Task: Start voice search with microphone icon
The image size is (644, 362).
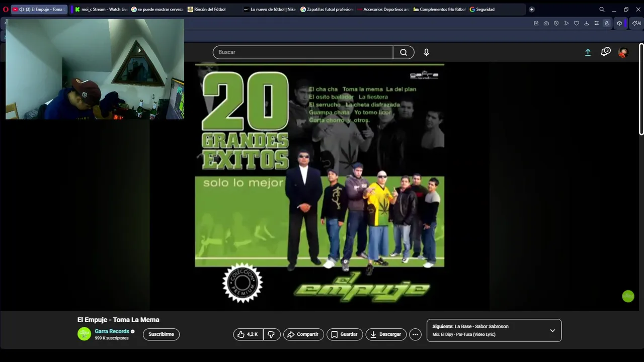Action: point(426,52)
